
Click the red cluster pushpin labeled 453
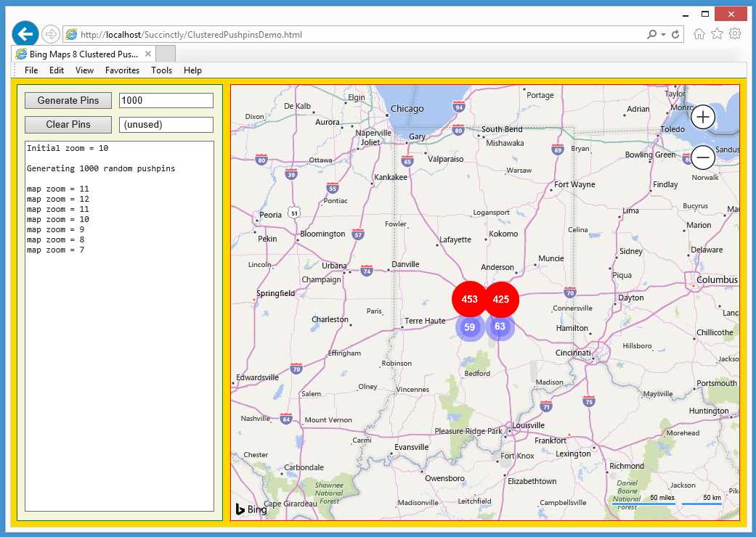pos(469,299)
